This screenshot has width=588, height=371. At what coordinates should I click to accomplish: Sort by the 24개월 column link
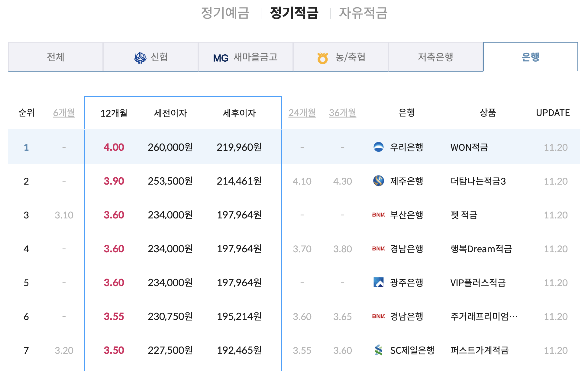302,113
